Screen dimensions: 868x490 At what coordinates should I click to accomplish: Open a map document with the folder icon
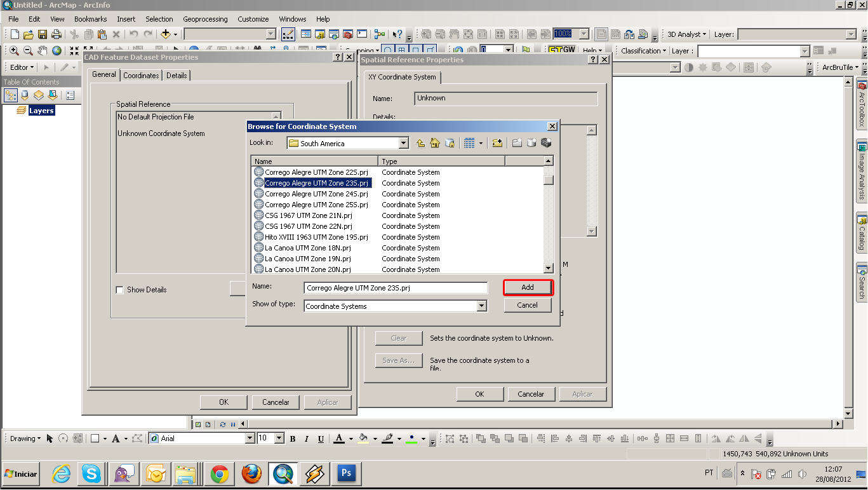(x=29, y=34)
